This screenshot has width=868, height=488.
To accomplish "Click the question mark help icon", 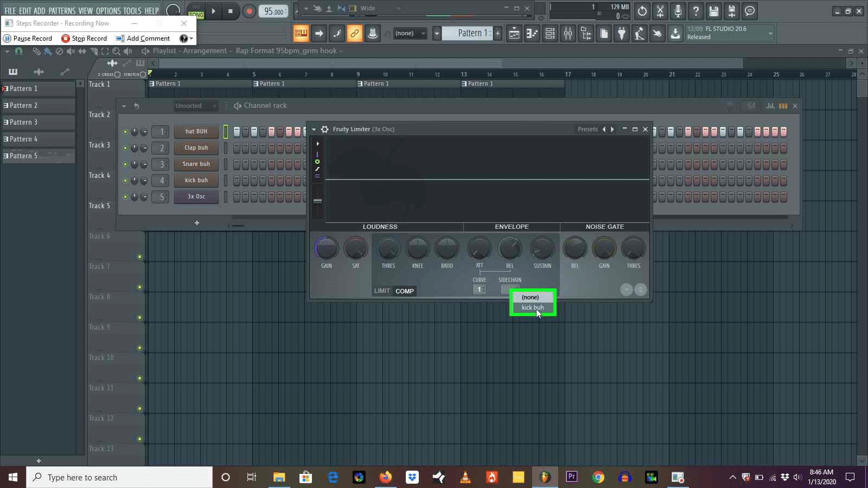I will point(696,11).
